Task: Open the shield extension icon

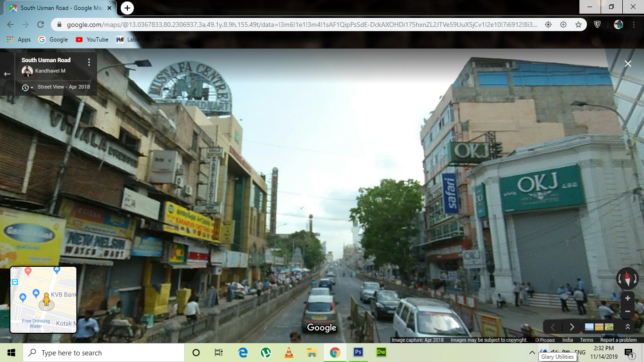Action: pos(597,25)
